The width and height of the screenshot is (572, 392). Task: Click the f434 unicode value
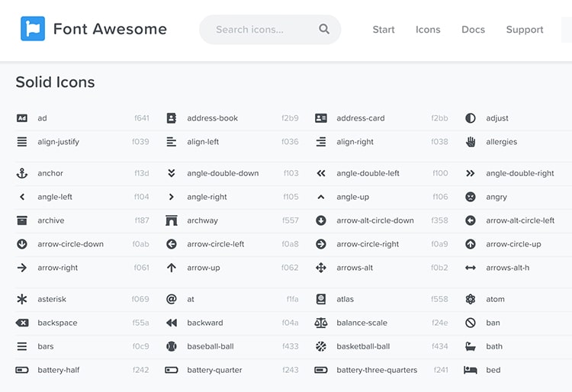pos(439,346)
